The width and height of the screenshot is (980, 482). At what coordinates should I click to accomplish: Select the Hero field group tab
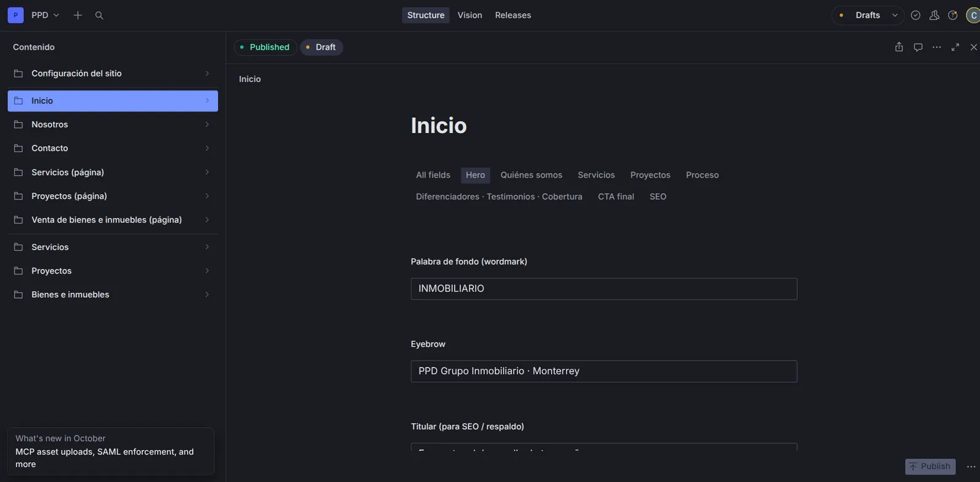(x=475, y=175)
